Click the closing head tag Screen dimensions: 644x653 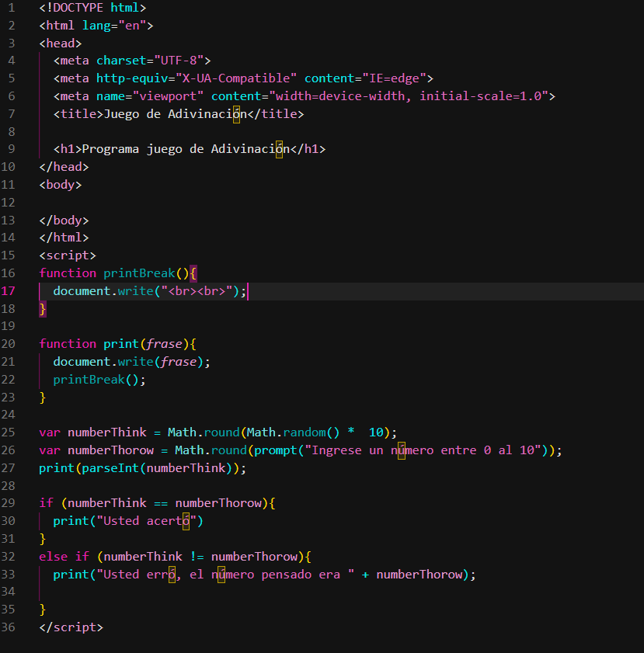[64, 167]
